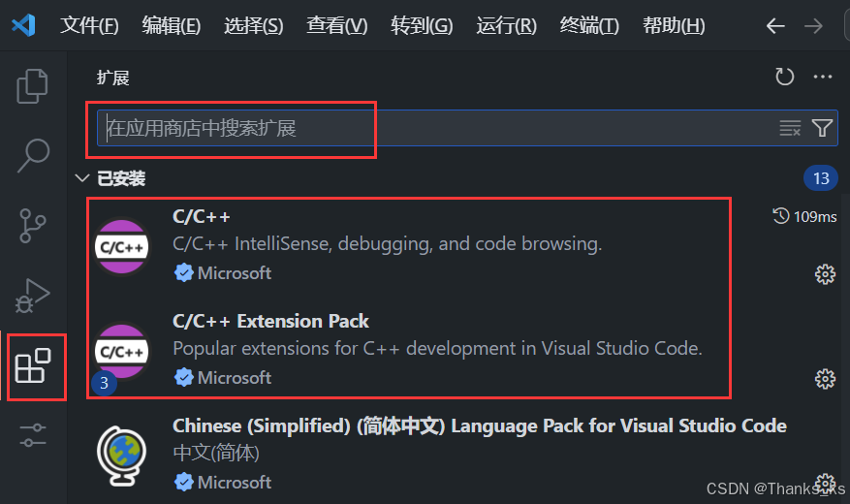
Task: Click the installed count badge 13
Action: (821, 178)
